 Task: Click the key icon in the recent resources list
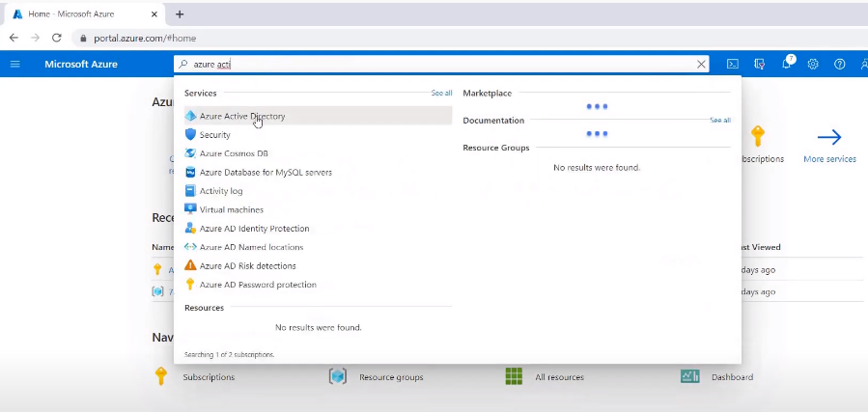[x=157, y=269]
